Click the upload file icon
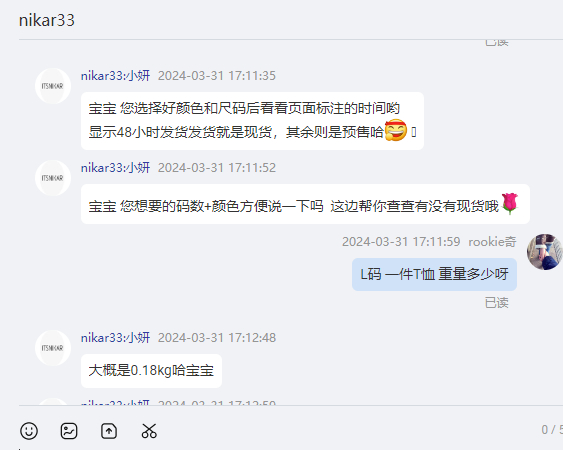Viewport: 563px width, 450px height. click(x=109, y=431)
